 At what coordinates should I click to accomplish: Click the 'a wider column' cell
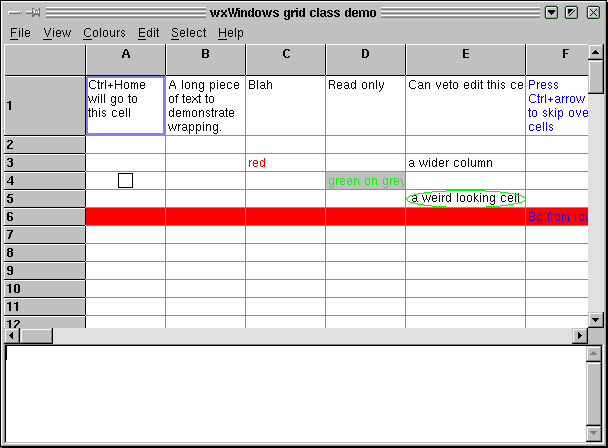coord(466,163)
